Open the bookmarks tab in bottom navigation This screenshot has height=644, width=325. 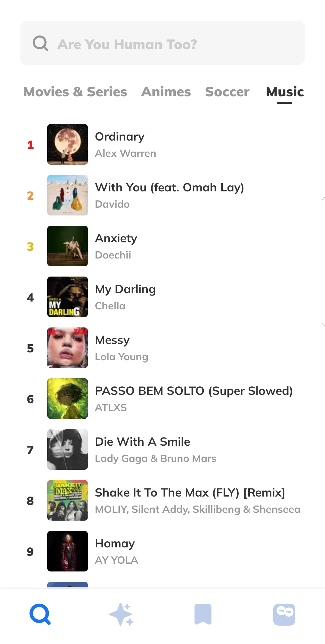coord(203,614)
